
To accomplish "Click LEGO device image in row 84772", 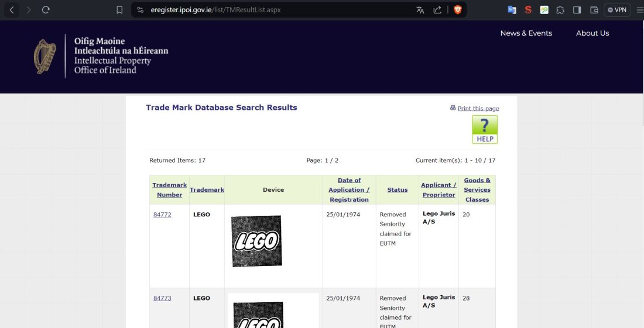I will tap(256, 241).
